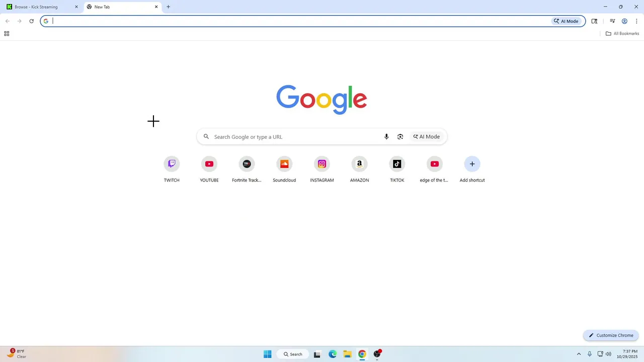Screen dimensions: 644x362
Task: Open the apps grid in the bookmarks bar
Action: tap(7, 34)
